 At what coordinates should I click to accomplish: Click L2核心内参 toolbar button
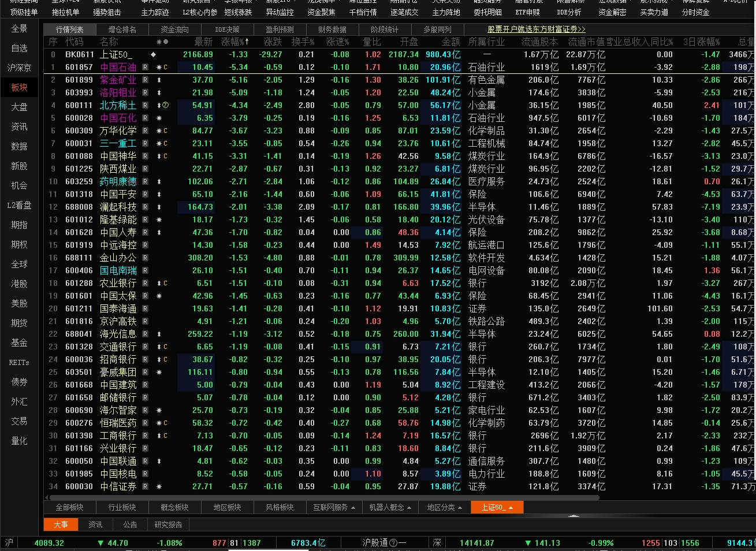click(x=200, y=12)
